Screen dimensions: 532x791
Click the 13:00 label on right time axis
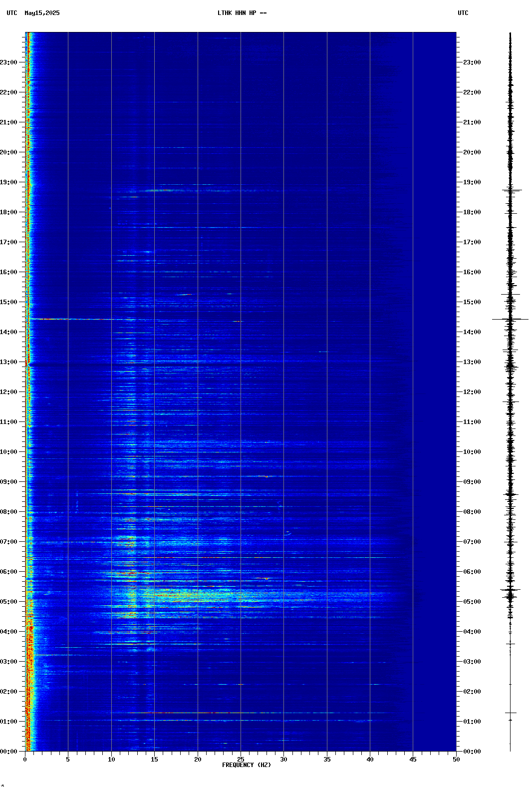point(472,362)
